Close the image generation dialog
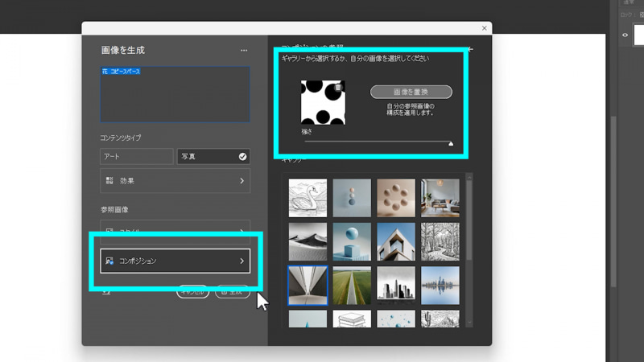 [x=485, y=28]
